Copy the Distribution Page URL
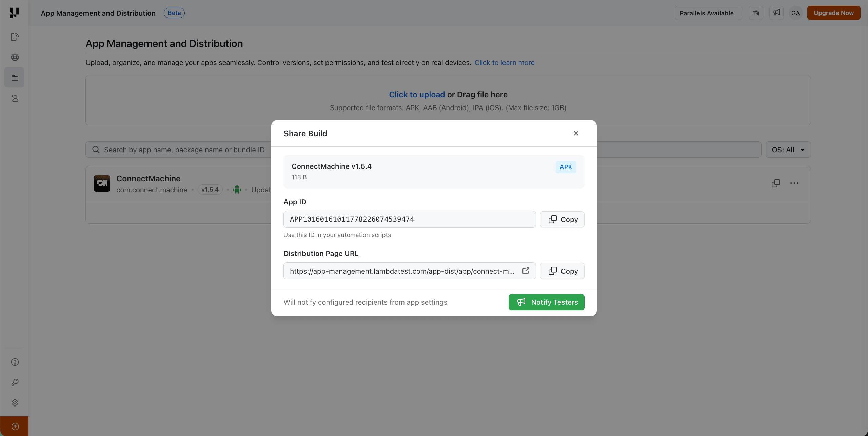This screenshot has height=436, width=868. coord(562,271)
